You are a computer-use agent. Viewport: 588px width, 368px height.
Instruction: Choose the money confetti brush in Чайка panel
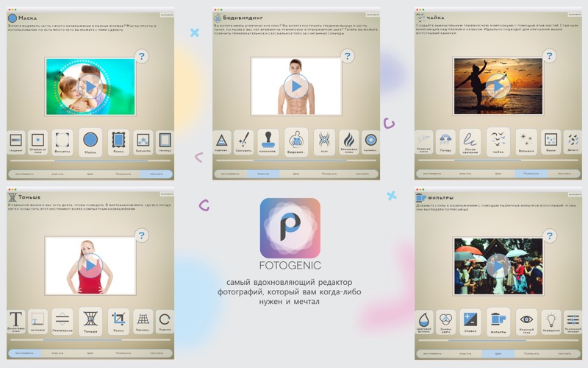point(573,142)
